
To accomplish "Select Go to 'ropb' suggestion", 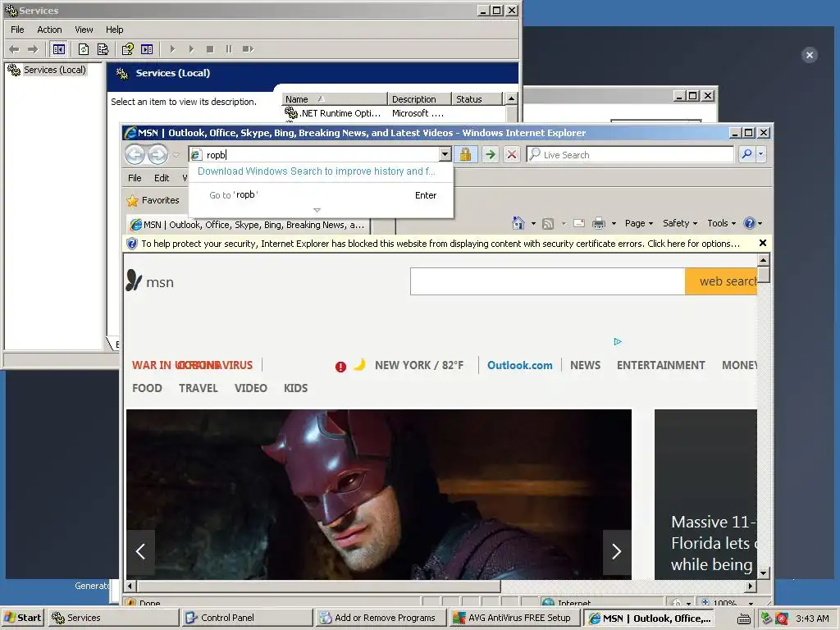I will pos(321,195).
